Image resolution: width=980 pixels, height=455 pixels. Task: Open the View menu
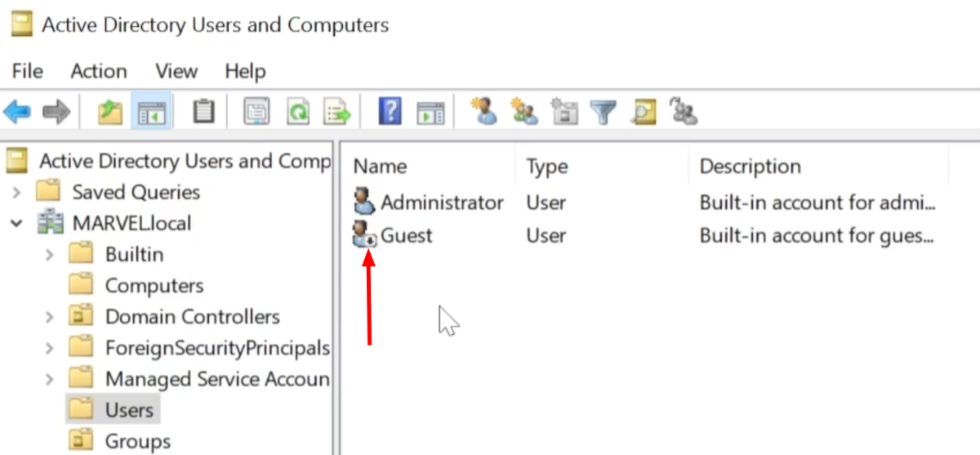pos(176,72)
